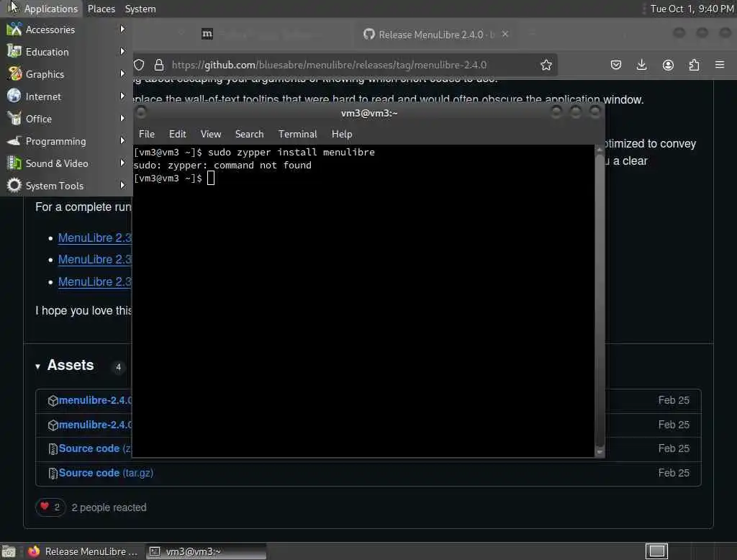The width and height of the screenshot is (737, 560).
Task: Click the show desktop icon in taskbar
Action: tap(9, 551)
